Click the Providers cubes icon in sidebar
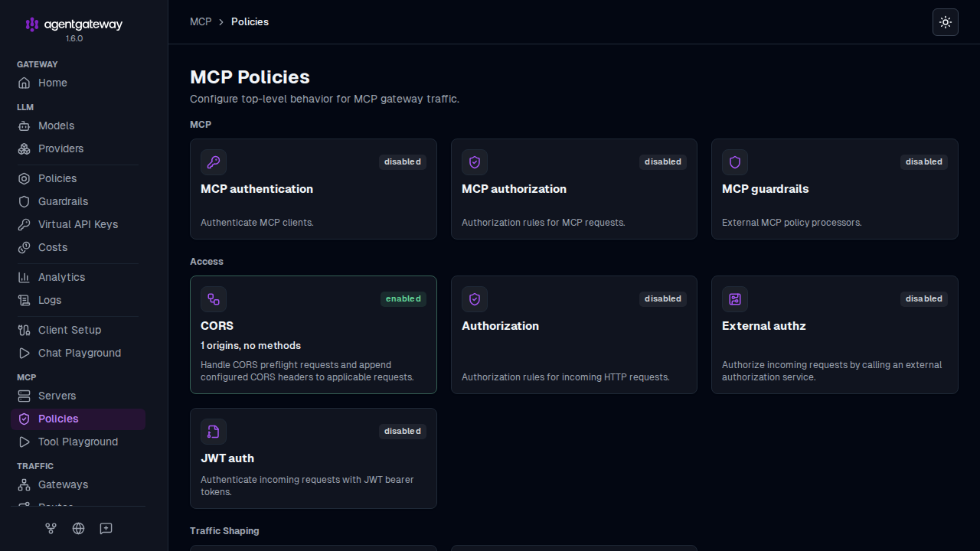980x551 pixels. pyautogui.click(x=24, y=148)
